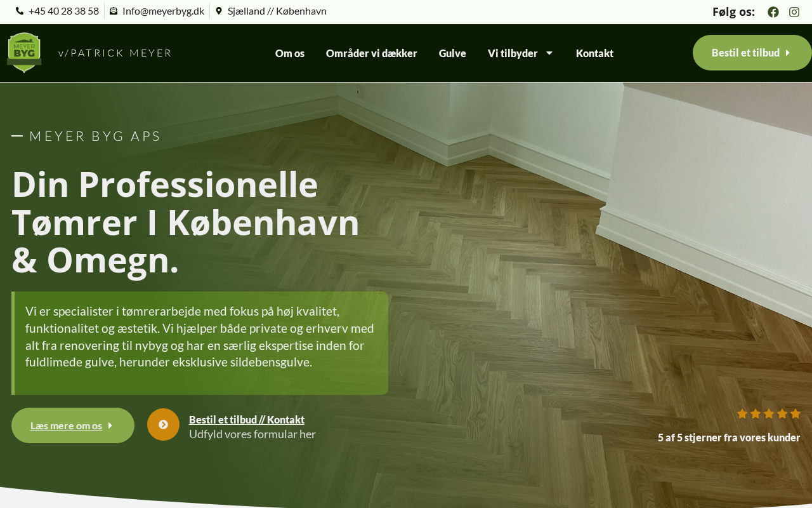Select Gulve in the navigation
Screen dimensions: 812x508
pyautogui.click(x=452, y=53)
